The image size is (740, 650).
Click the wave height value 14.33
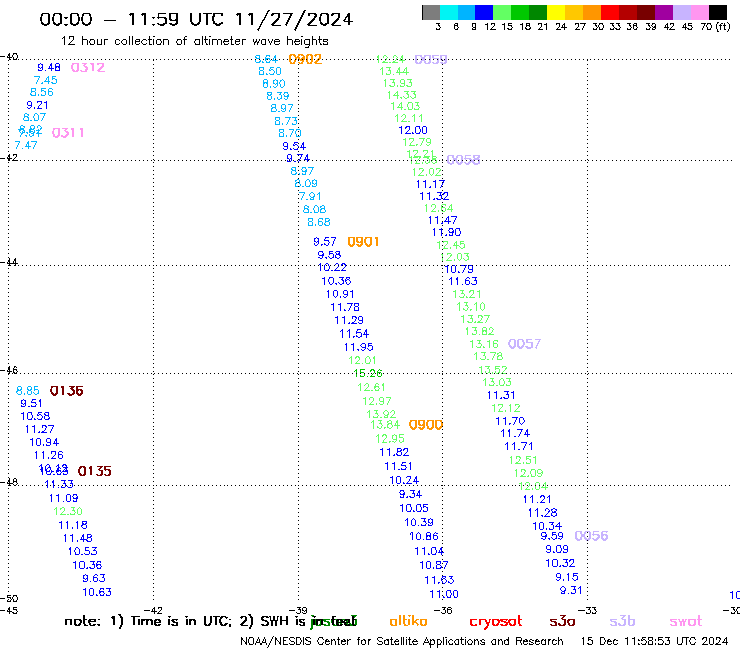point(401,95)
